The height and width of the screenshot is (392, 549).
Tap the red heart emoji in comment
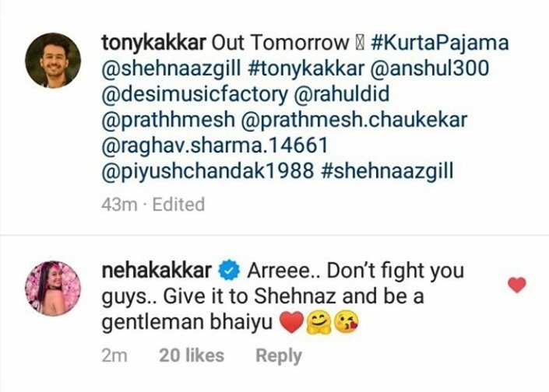click(x=291, y=322)
